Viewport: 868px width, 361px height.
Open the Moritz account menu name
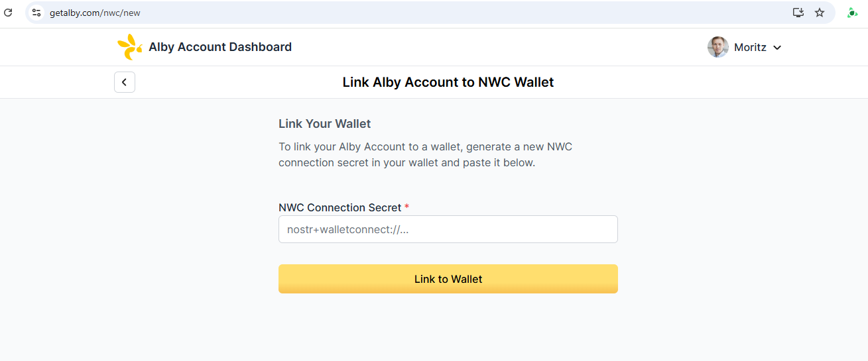750,48
